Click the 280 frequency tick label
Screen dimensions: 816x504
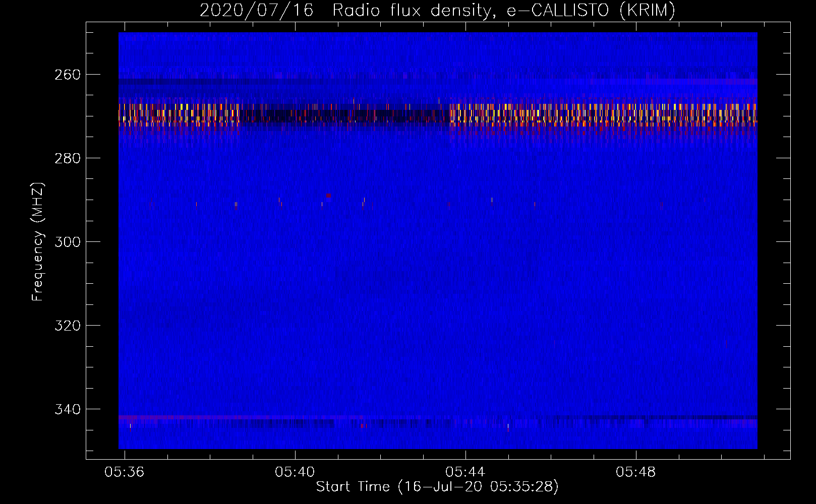(67, 158)
